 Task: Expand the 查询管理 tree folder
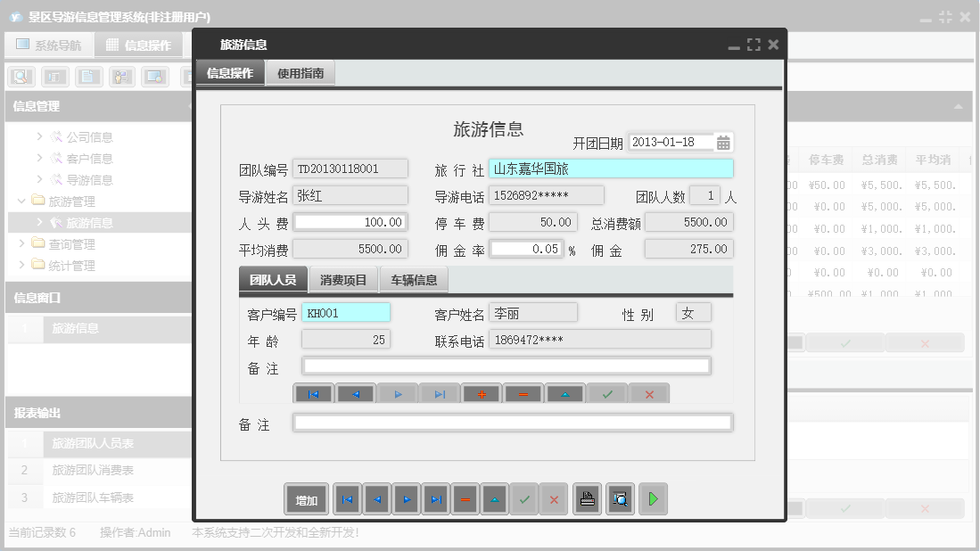tap(22, 244)
